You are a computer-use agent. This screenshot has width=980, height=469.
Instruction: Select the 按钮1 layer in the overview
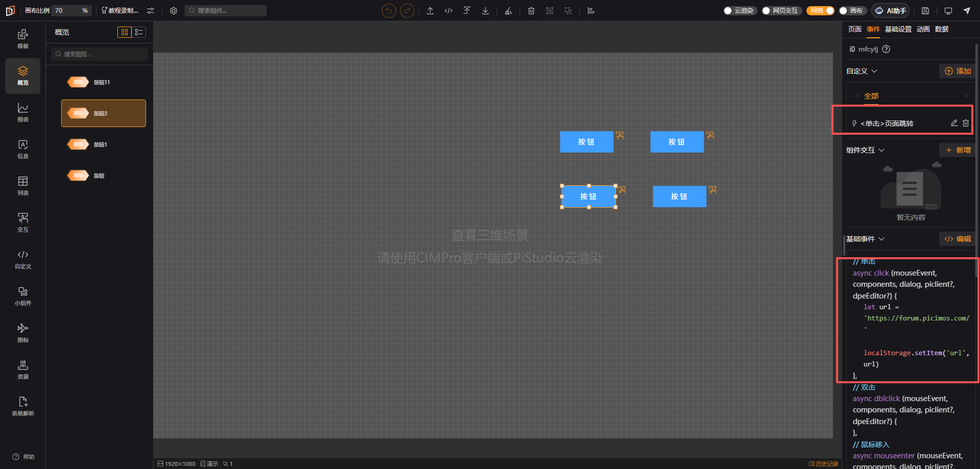pos(104,144)
